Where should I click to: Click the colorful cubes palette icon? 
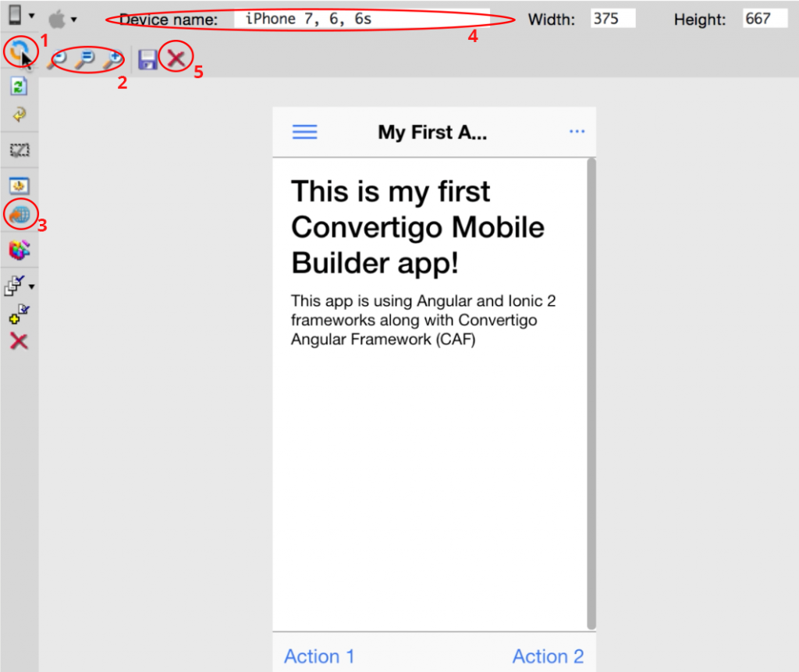pyautogui.click(x=20, y=250)
